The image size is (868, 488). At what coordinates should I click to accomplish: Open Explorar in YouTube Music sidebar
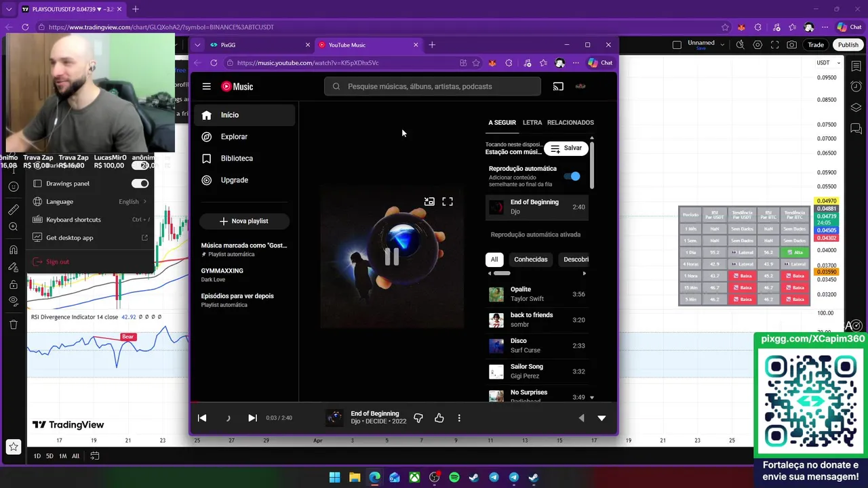coord(245,137)
